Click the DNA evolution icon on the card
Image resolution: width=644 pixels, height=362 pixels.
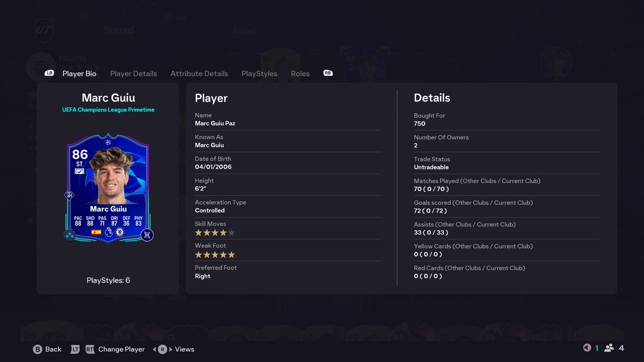pos(147,235)
